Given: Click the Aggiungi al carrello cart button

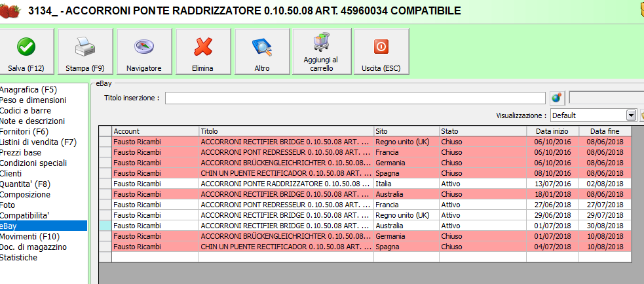Looking at the screenshot, I should pos(321,52).
